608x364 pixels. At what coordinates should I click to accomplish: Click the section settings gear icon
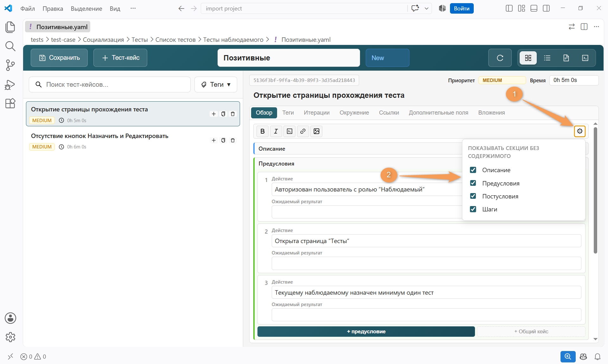point(579,131)
